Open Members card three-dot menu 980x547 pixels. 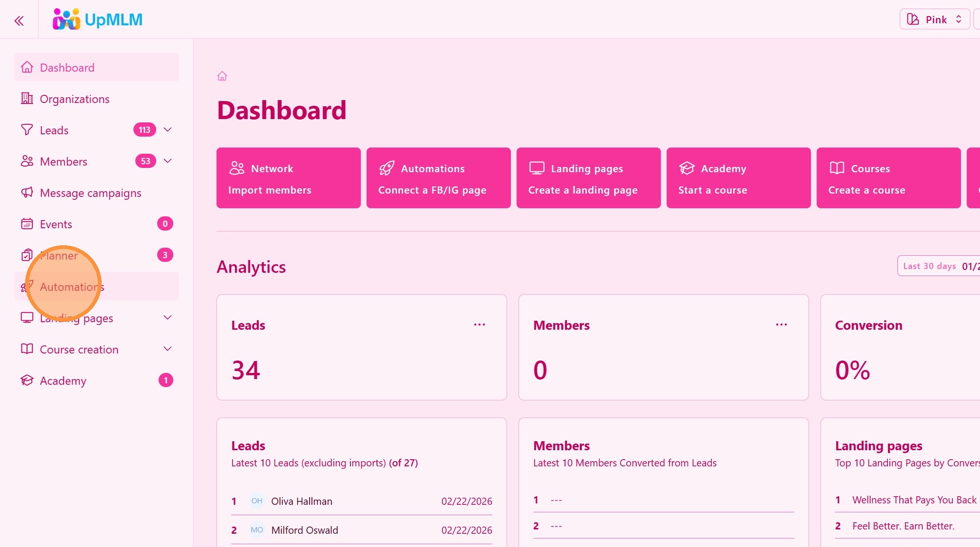(x=782, y=324)
